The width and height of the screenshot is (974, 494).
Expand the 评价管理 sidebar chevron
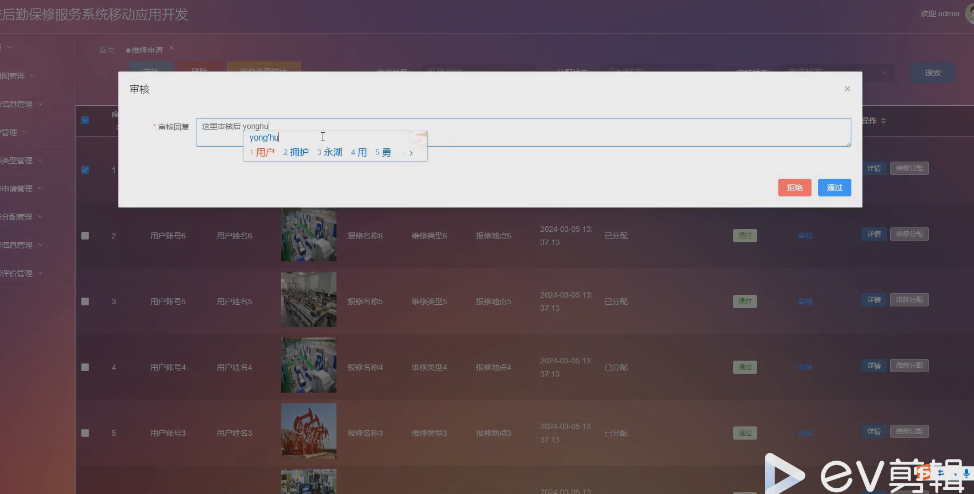[x=40, y=273]
